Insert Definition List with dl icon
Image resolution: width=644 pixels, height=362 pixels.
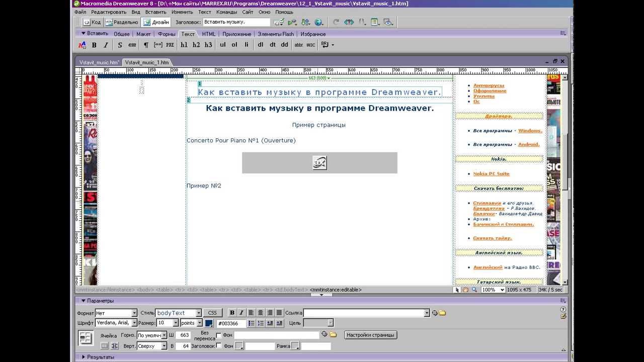(x=261, y=45)
